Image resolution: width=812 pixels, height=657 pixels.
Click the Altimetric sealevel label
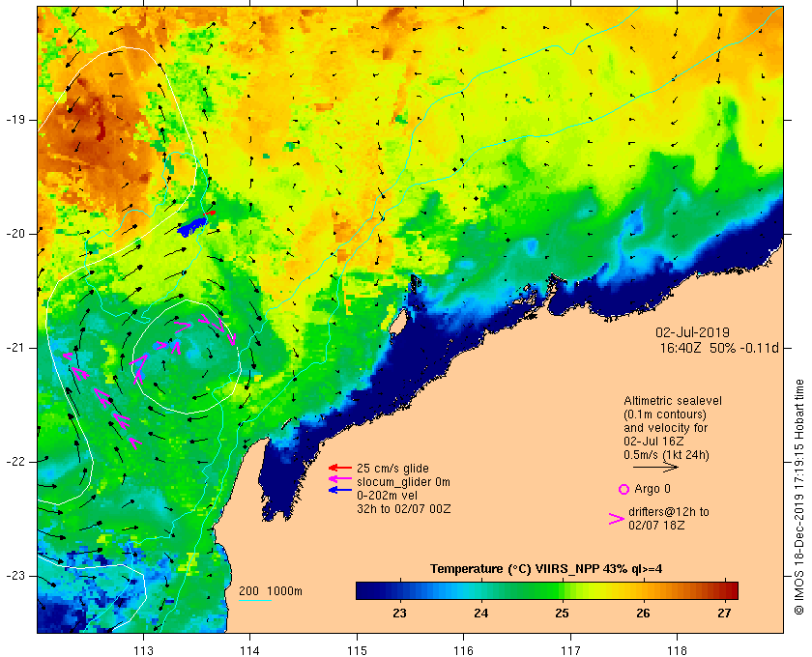(673, 401)
